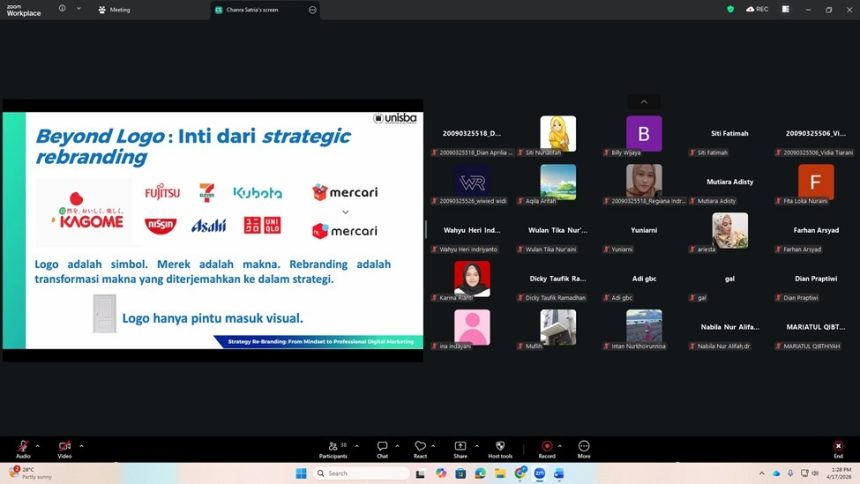Click green encryption shield icon
The image size is (860, 484).
pos(730,9)
